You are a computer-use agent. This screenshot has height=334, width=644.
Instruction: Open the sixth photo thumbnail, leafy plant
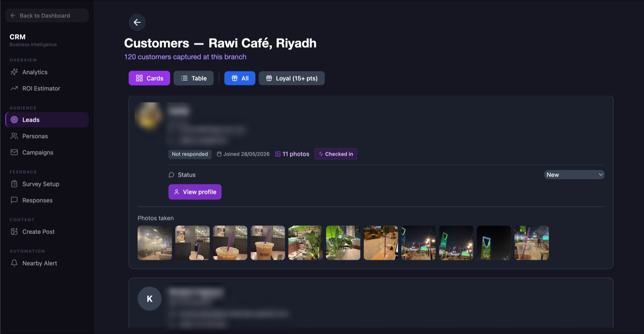tap(344, 243)
